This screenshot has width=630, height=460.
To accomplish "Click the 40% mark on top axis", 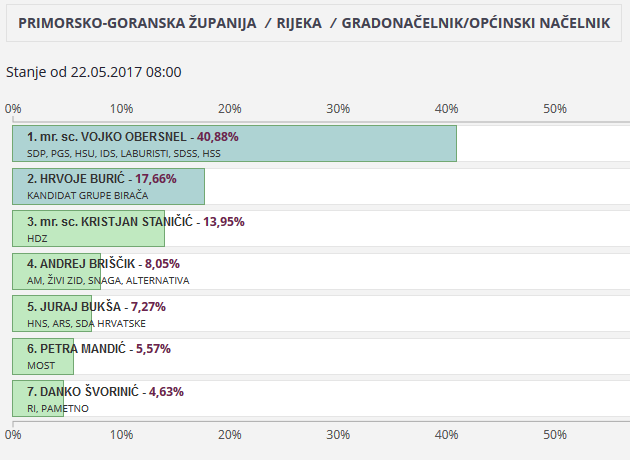I will 446,108.
